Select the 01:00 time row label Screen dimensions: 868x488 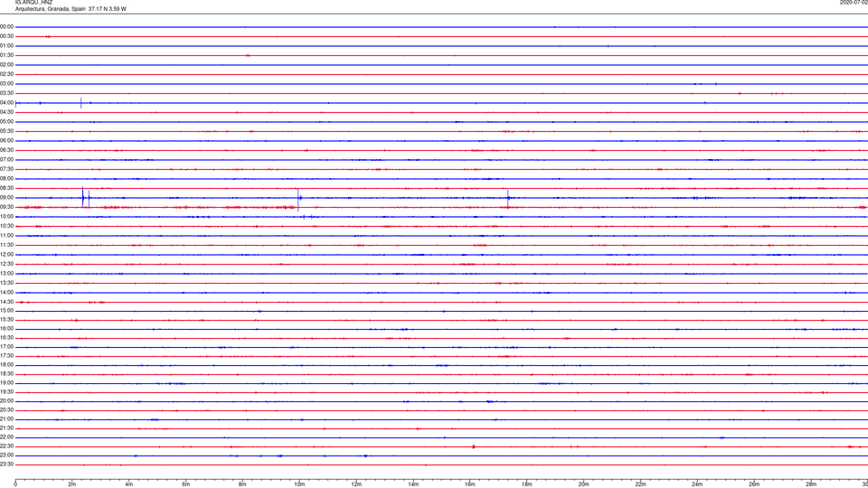(6, 45)
